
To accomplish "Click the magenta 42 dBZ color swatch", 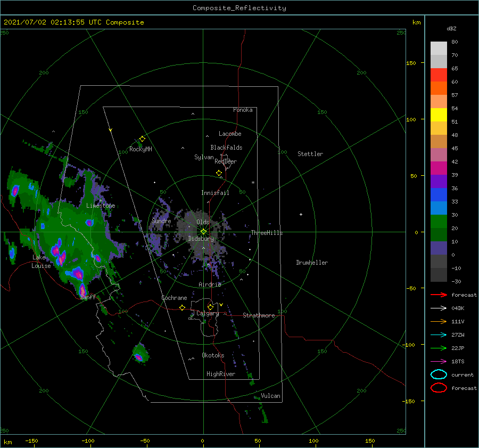I will [439, 168].
